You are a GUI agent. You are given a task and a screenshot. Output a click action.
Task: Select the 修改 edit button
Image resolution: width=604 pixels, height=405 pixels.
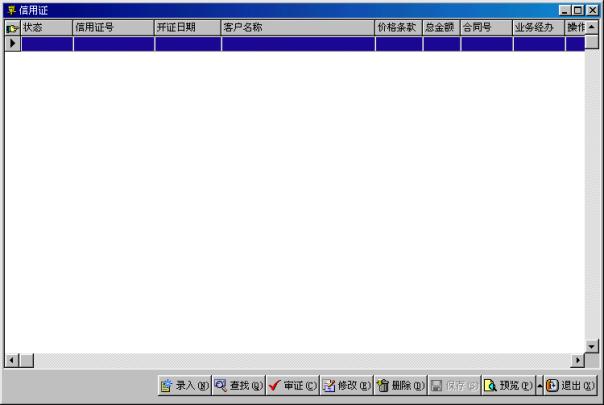click(347, 385)
